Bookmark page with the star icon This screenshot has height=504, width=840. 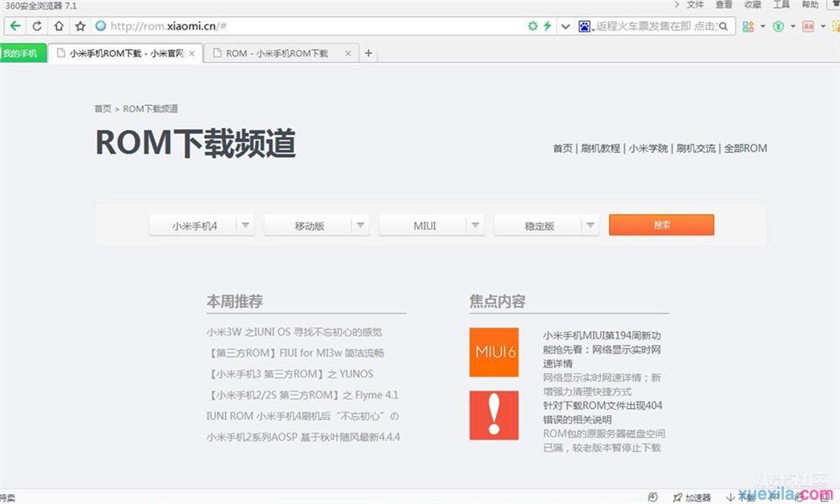click(x=81, y=26)
